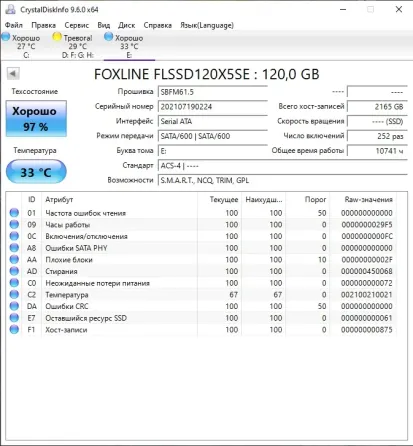Select the Ошибки SATA PHY row

tap(202, 248)
